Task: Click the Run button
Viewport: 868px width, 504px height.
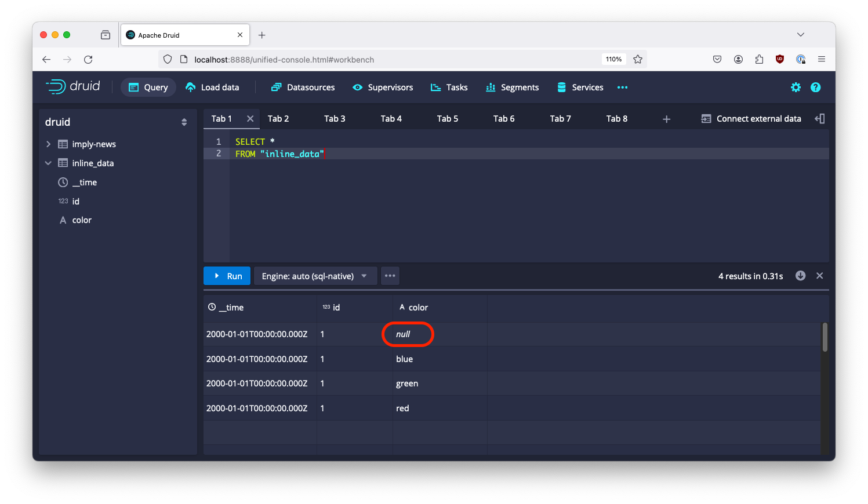Action: [x=227, y=276]
